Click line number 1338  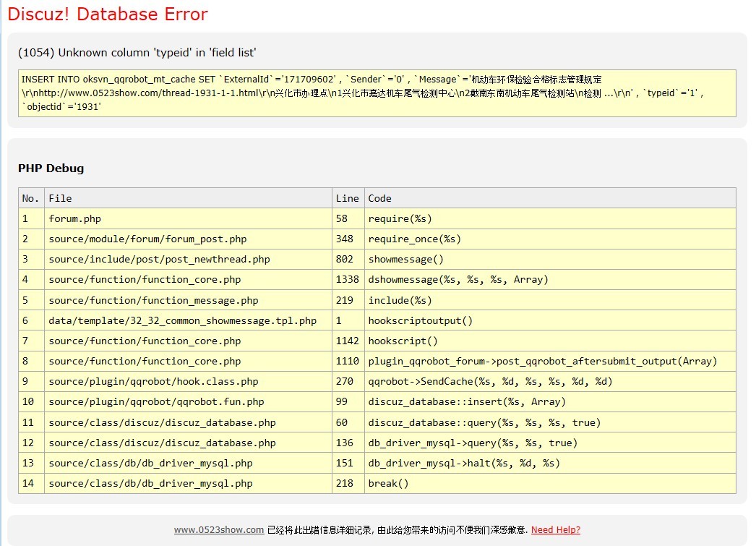click(348, 279)
